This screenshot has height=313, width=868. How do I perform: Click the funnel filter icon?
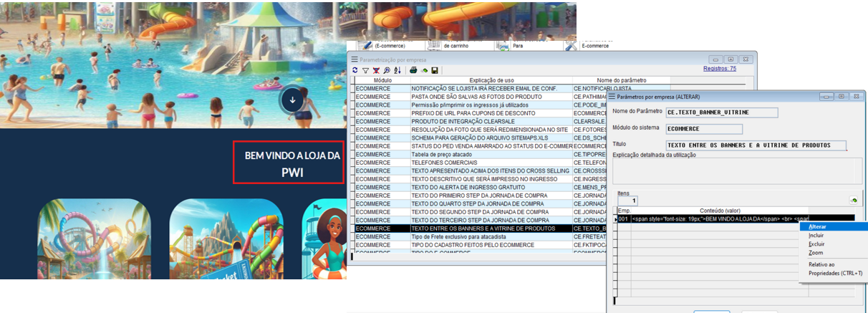tap(365, 70)
